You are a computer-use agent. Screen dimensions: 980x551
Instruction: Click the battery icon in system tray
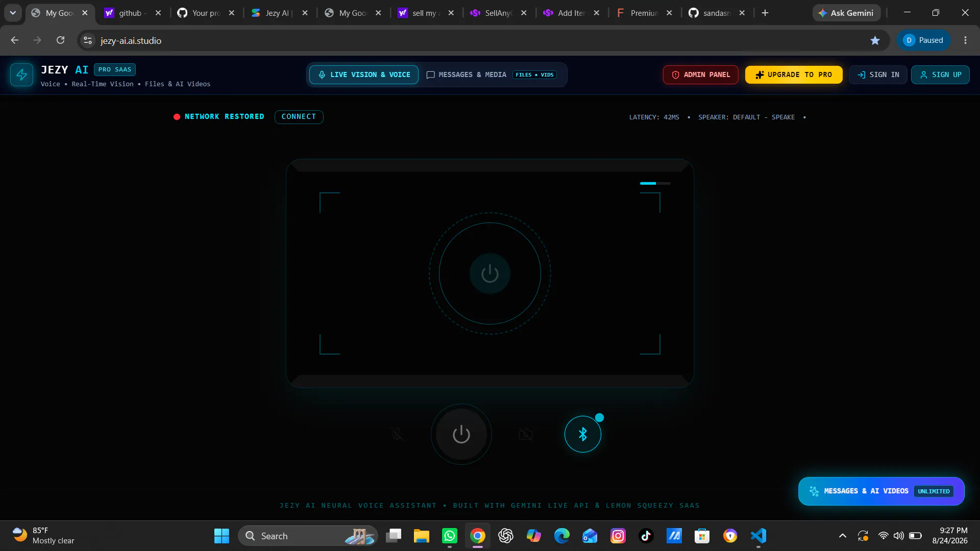pyautogui.click(x=915, y=536)
